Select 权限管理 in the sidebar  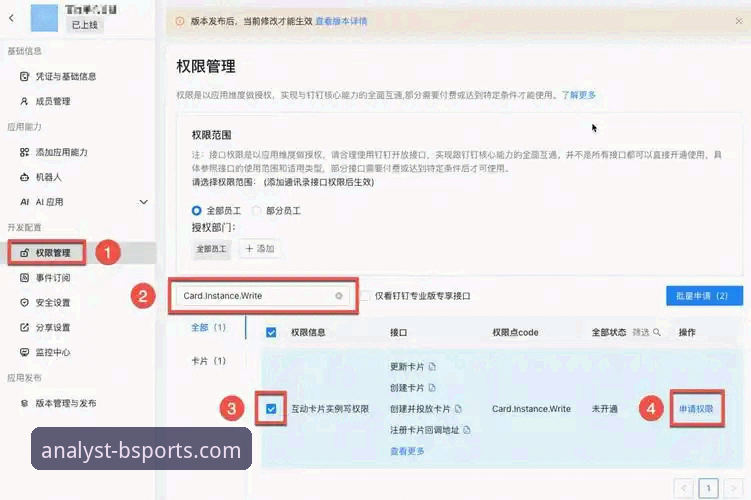click(53, 252)
